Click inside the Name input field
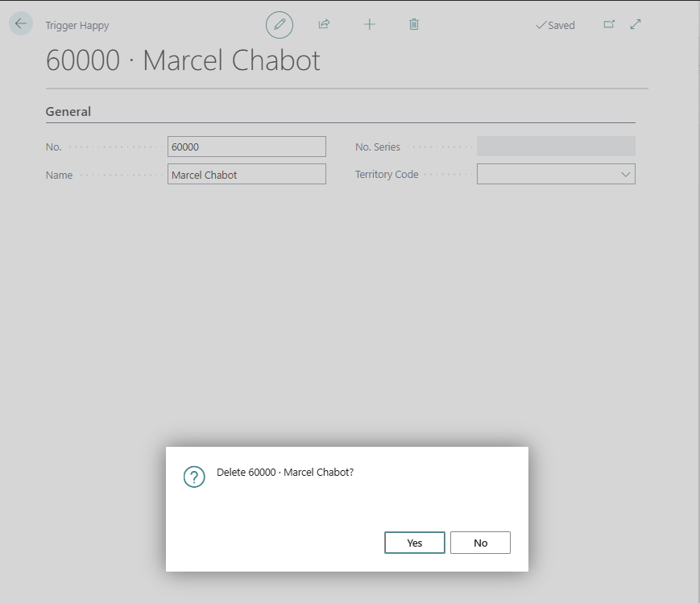The image size is (700, 603). click(x=246, y=174)
